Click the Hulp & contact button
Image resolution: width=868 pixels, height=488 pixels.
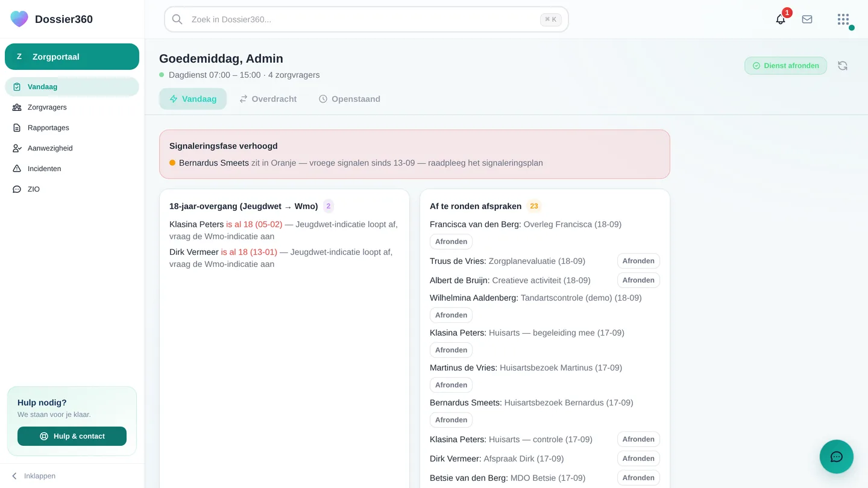(x=72, y=436)
